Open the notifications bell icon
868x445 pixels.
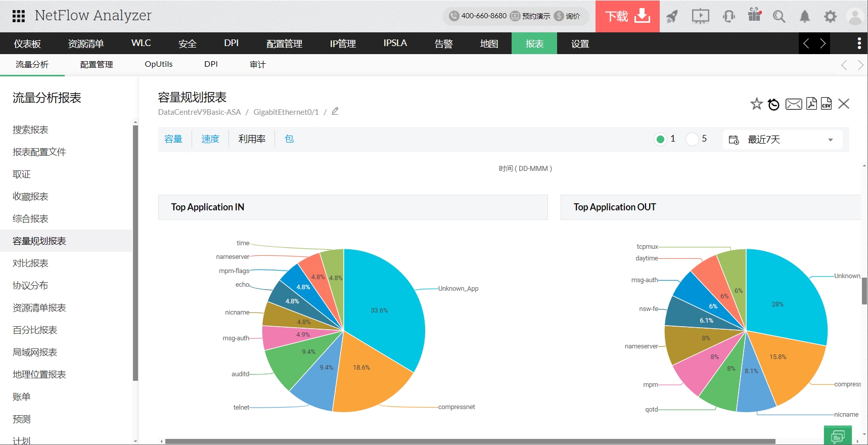(x=804, y=17)
